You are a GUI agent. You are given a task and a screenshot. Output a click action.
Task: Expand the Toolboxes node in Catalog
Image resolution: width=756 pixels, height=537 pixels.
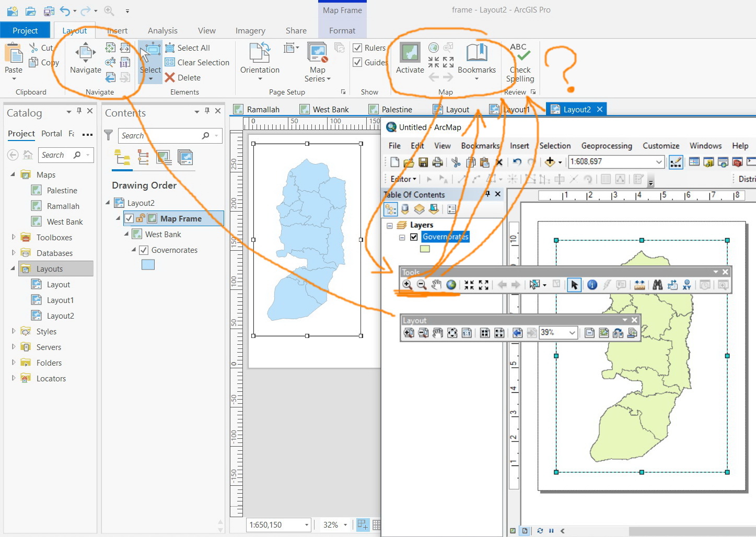click(13, 237)
